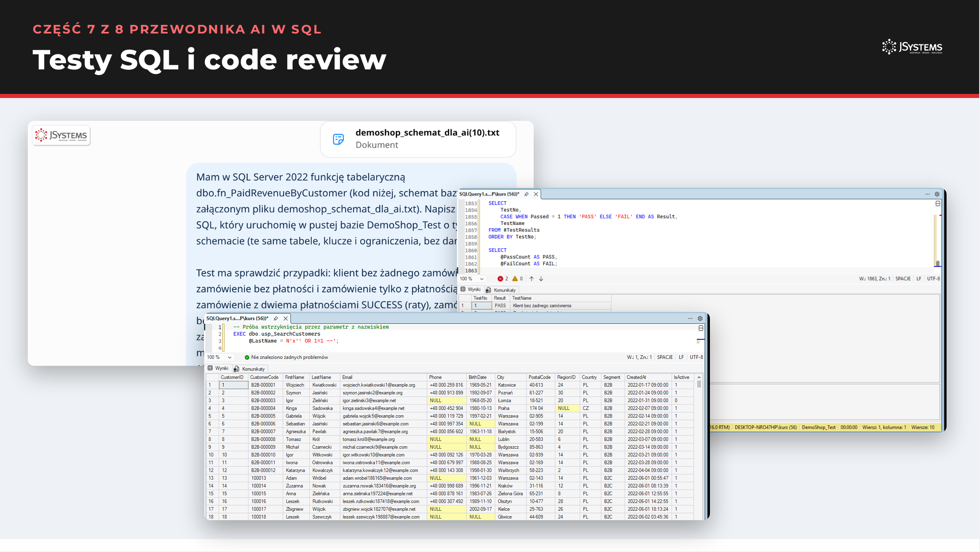980x552 pixels.
Task: Click the CZ country cell in Praha row
Action: tap(590, 408)
